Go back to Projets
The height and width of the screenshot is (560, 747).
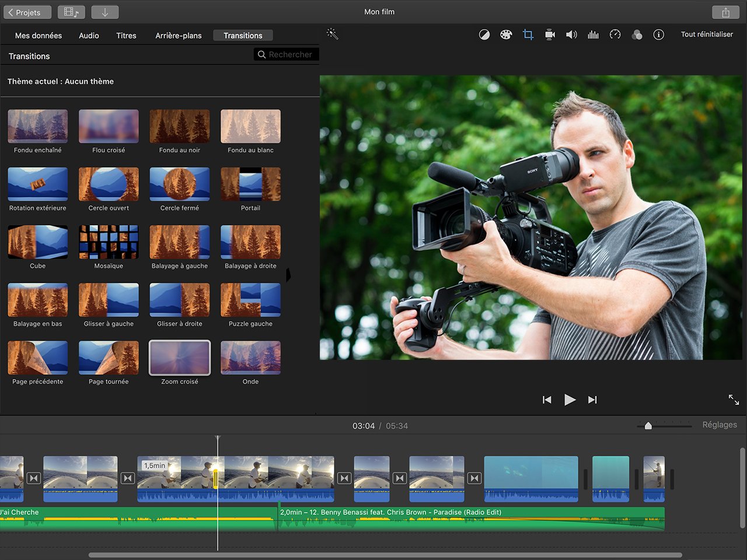27,12
